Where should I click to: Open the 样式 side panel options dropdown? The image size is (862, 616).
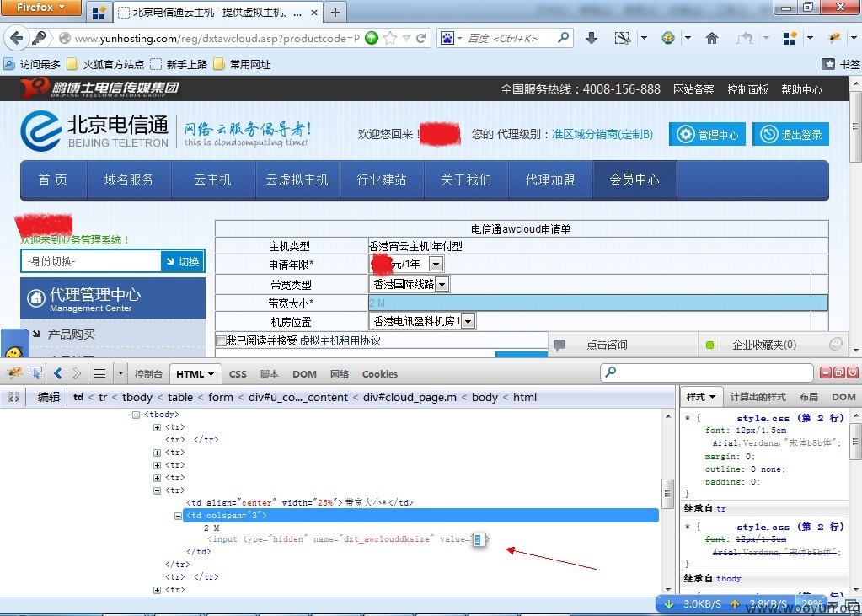713,397
